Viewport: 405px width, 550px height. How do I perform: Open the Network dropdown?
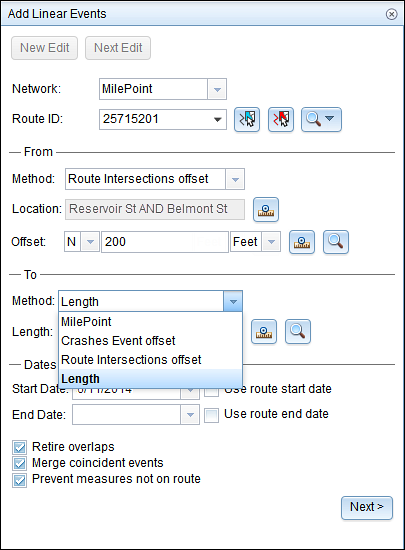pyautogui.click(x=217, y=89)
